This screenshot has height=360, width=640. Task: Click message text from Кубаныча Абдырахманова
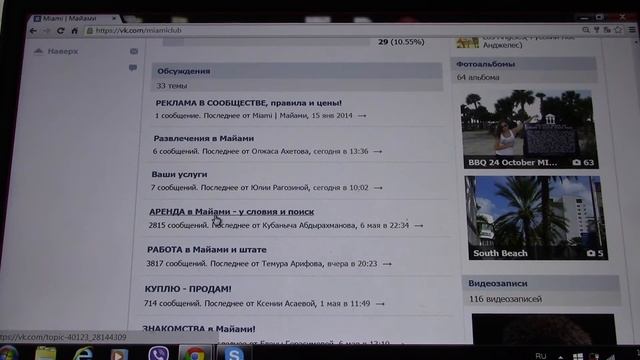point(279,225)
